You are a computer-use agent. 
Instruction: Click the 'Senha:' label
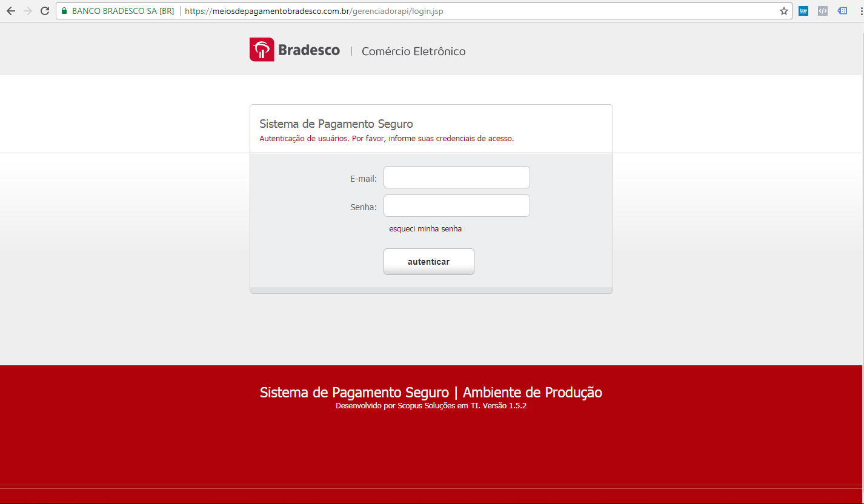[x=364, y=207]
